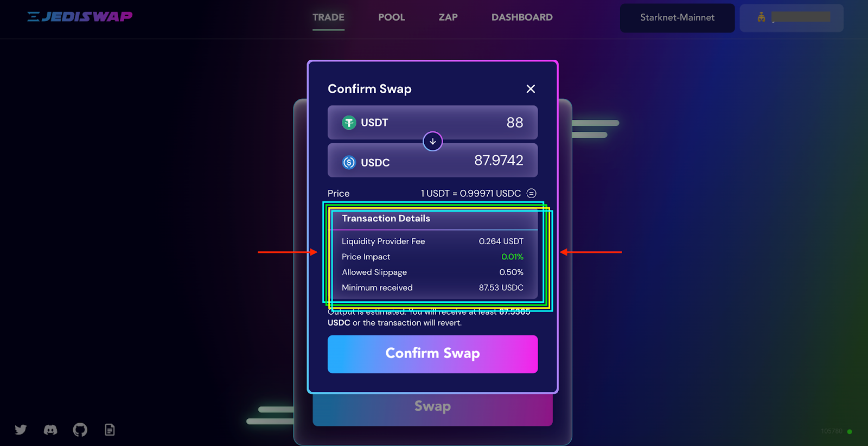
Task: Click the price text 1 USDT = 0.99971 USDC
Action: (470, 193)
